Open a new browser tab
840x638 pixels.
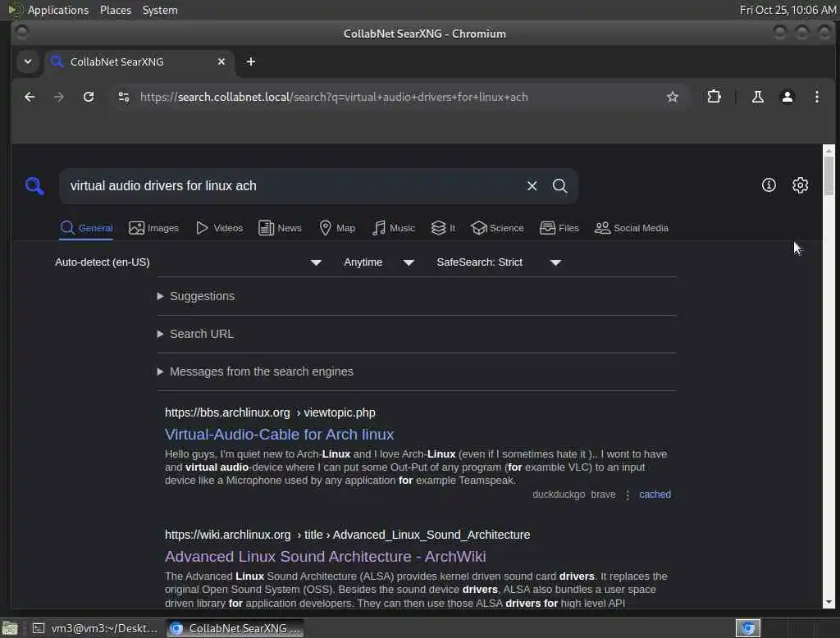click(x=251, y=62)
